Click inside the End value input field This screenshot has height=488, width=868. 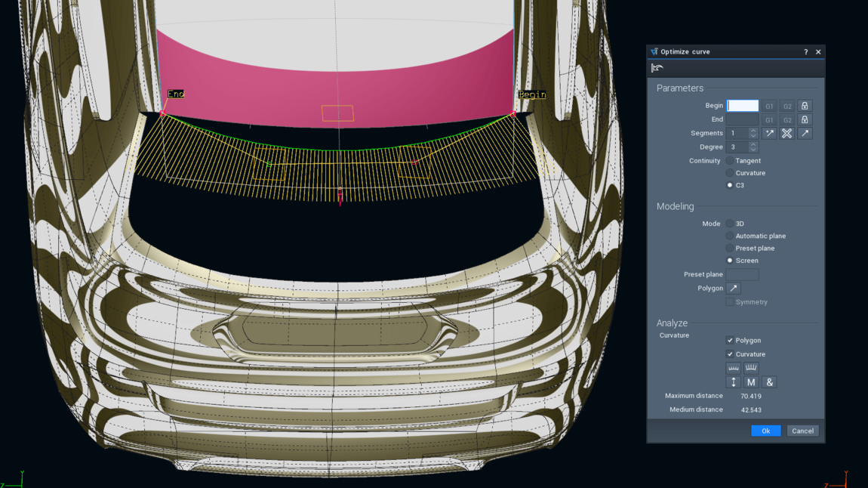point(742,119)
